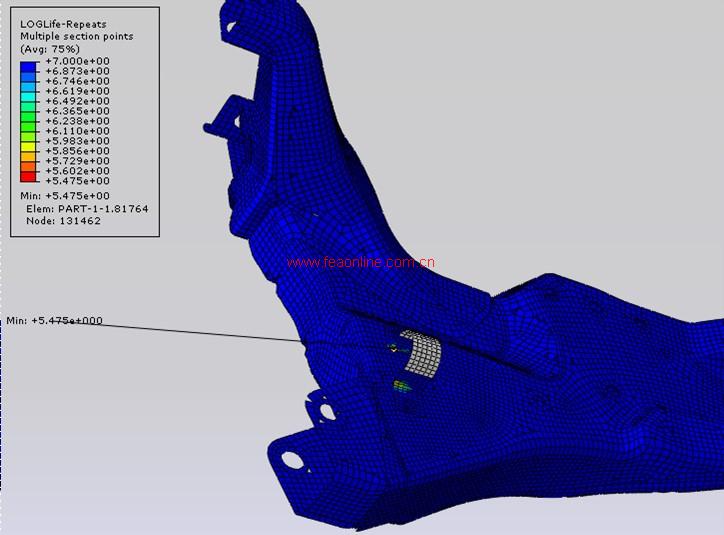Click the cyan legend color band

(29, 96)
